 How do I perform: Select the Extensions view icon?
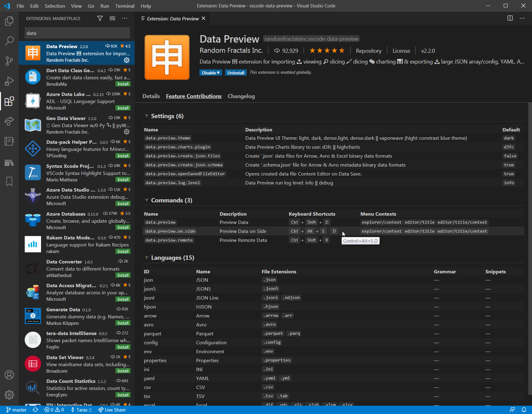click(9, 101)
